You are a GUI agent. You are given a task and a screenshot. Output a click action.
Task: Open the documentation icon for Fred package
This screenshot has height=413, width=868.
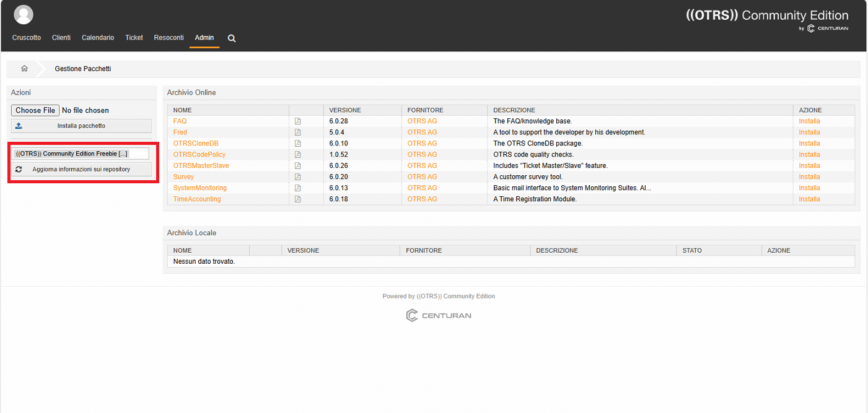pyautogui.click(x=298, y=133)
